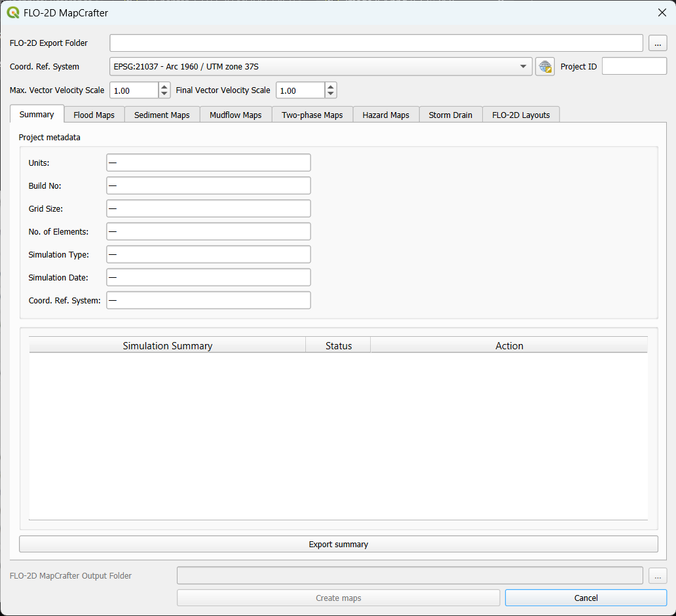Click the Simulation Summary column header
This screenshot has width=676, height=616.
click(167, 345)
